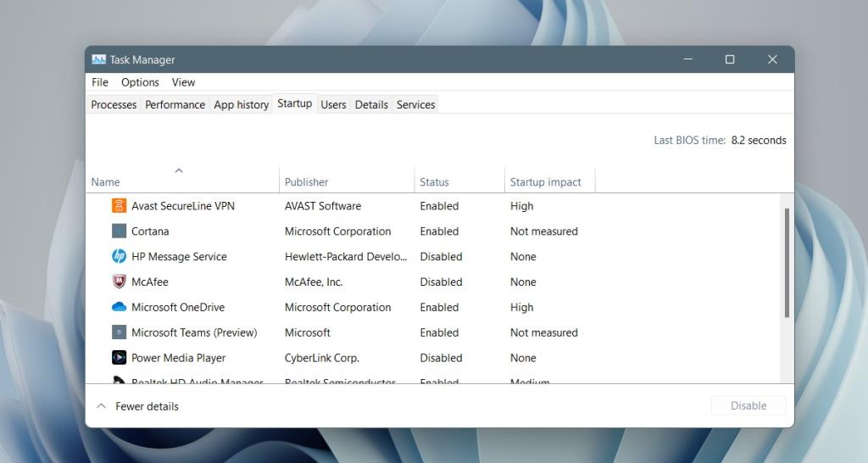The height and width of the screenshot is (463, 868).
Task: Click Cortana's Not measured impact cell
Action: pyautogui.click(x=543, y=231)
